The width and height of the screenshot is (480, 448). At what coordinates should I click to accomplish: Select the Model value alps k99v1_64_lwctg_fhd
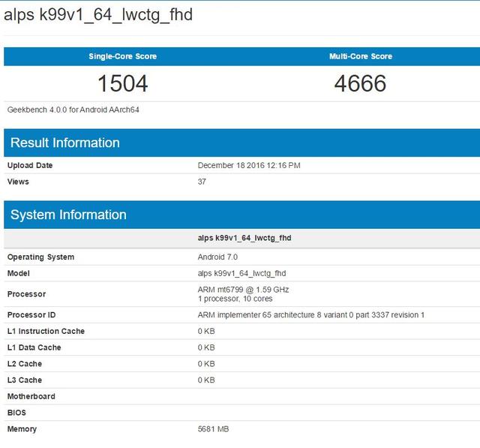click(241, 273)
